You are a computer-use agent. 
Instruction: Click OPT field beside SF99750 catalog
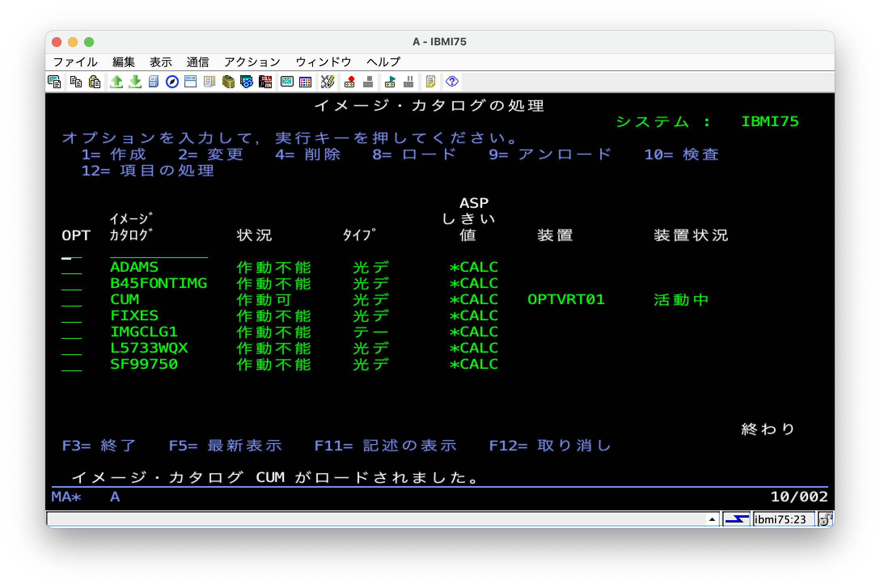click(x=72, y=366)
